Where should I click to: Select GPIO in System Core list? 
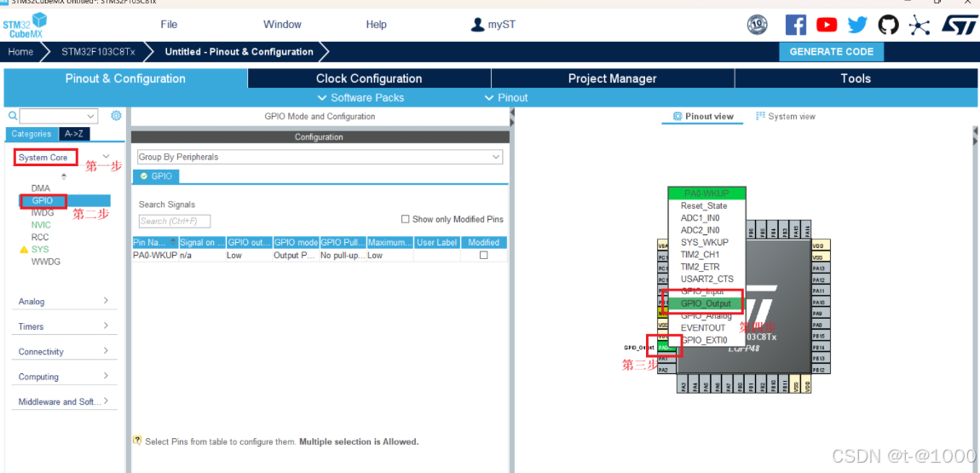tap(43, 200)
